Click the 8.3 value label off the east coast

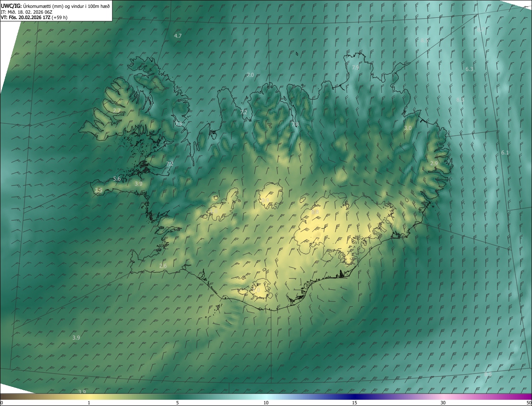(460, 100)
